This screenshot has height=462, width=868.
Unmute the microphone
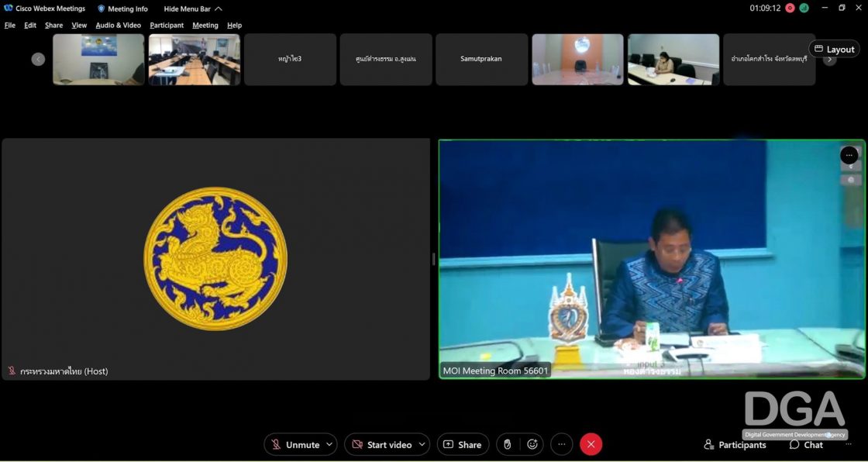(294, 444)
